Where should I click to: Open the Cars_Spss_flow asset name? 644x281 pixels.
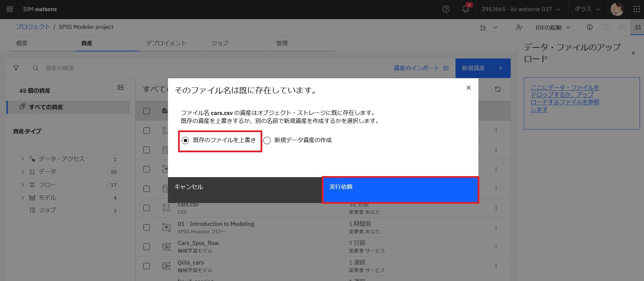[198, 243]
